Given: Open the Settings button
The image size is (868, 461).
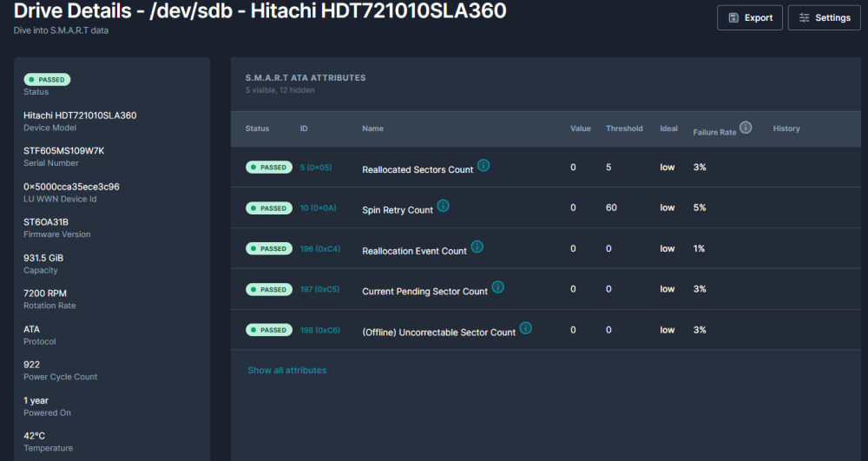Looking at the screenshot, I should click(824, 17).
